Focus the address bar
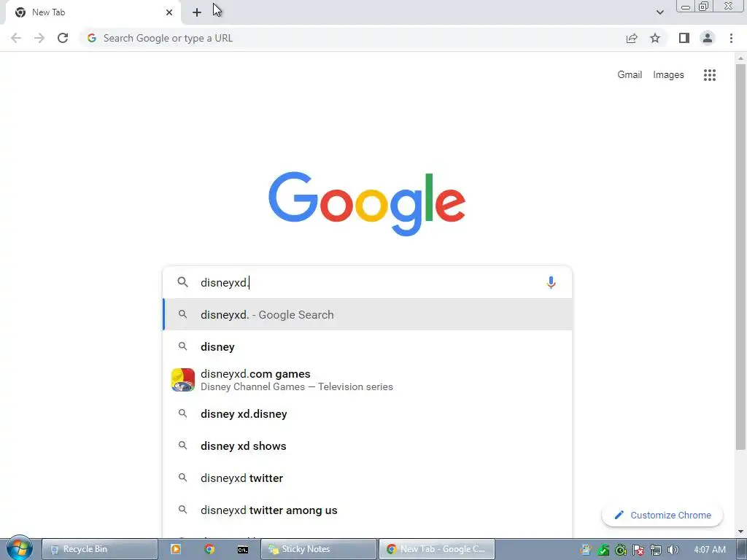Viewport: 747px width, 560px height. tap(352, 38)
